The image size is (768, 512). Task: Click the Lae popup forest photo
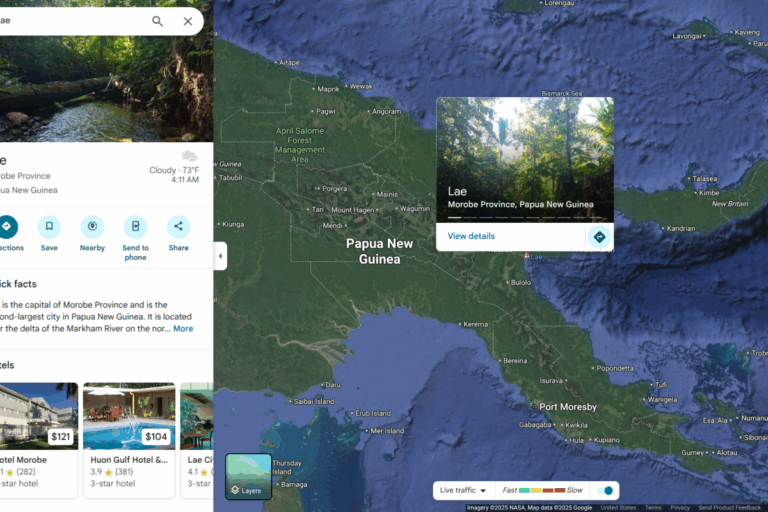coord(525,160)
